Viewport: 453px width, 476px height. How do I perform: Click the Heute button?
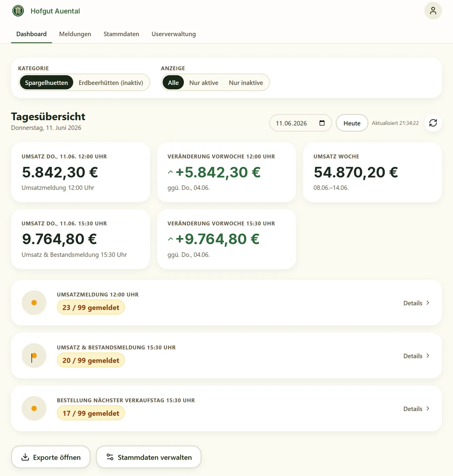point(352,123)
